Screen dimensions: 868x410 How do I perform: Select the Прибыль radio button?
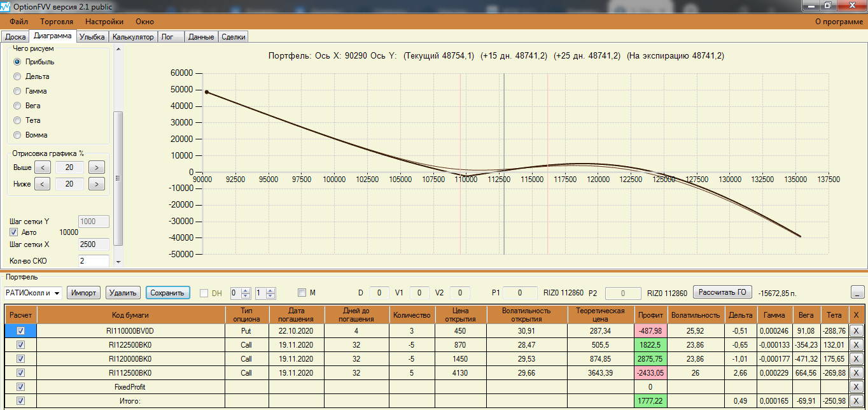(x=17, y=62)
